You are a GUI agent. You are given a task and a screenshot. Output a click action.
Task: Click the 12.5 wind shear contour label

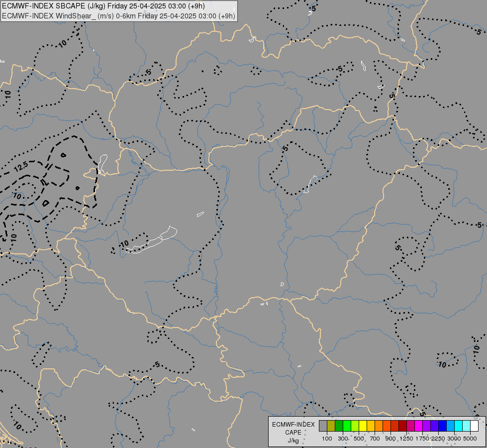(21, 167)
